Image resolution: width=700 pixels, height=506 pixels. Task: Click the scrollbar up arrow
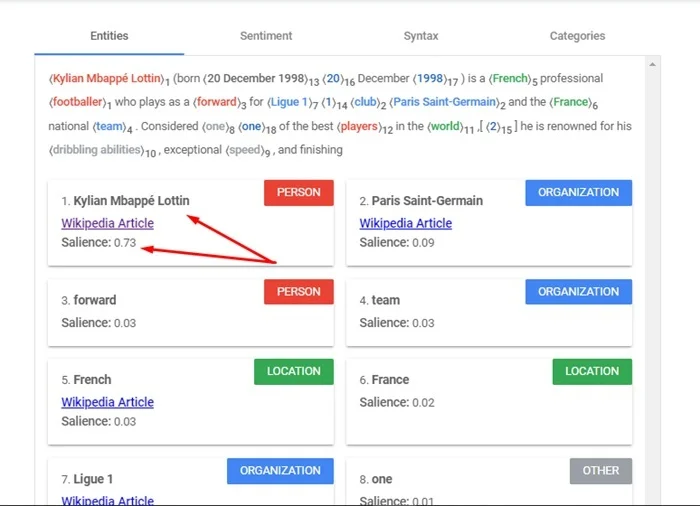tap(652, 64)
